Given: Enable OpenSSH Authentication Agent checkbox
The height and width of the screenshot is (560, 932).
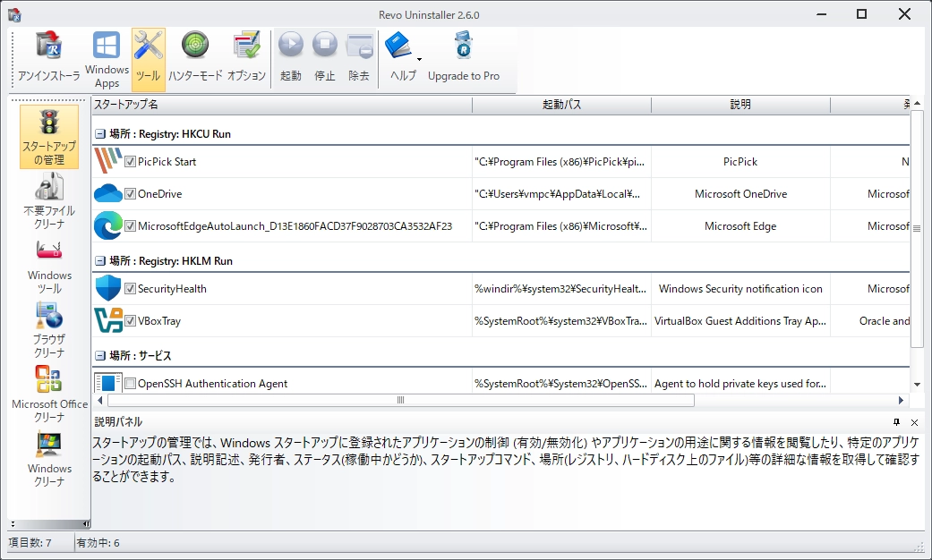Looking at the screenshot, I should point(130,384).
